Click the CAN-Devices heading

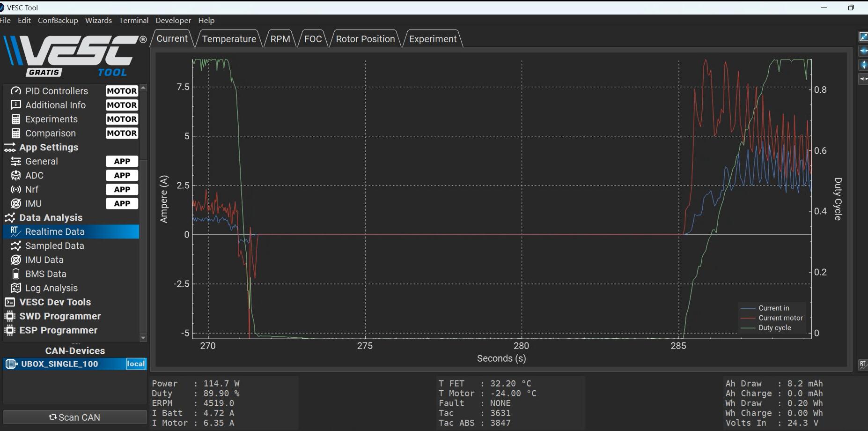coord(75,350)
